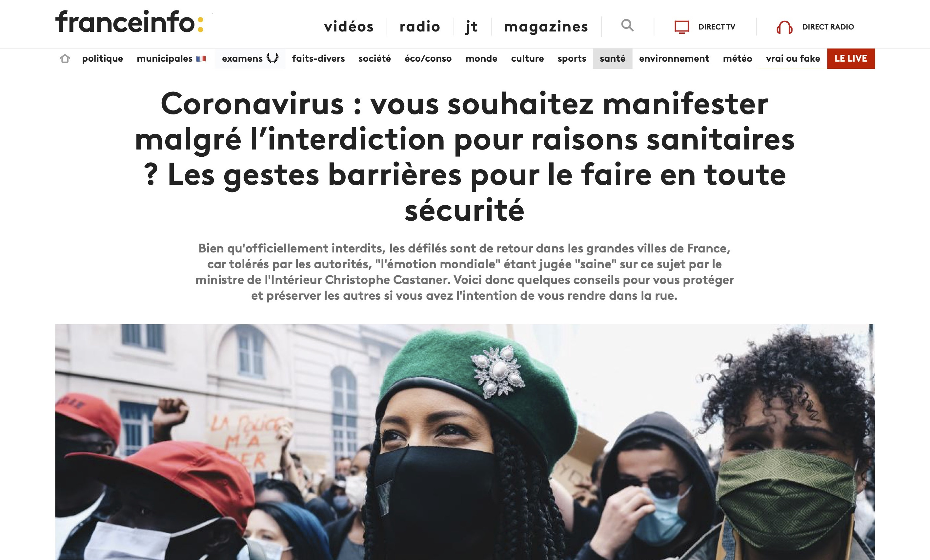Click the article headline about Coronavirus
The height and width of the screenshot is (560, 930).
coord(465,157)
